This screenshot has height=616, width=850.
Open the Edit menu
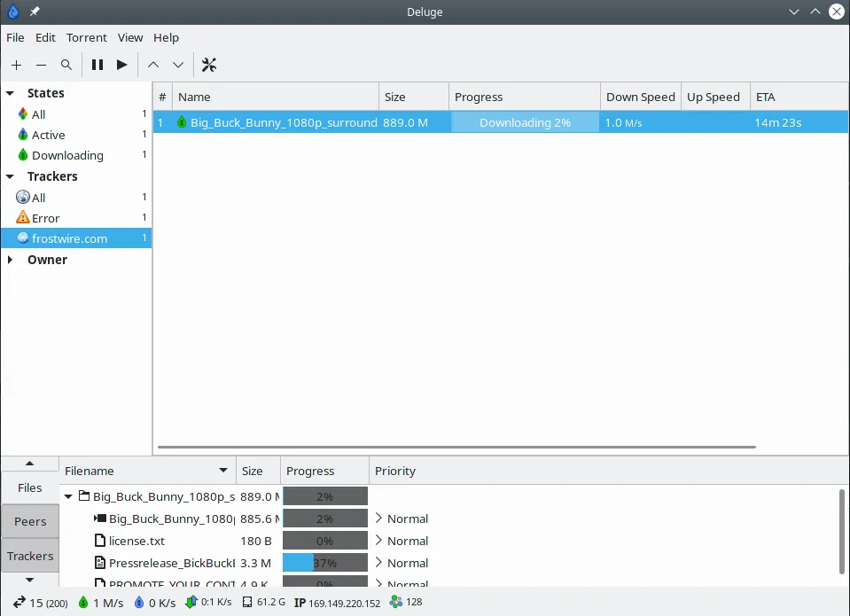coord(45,37)
